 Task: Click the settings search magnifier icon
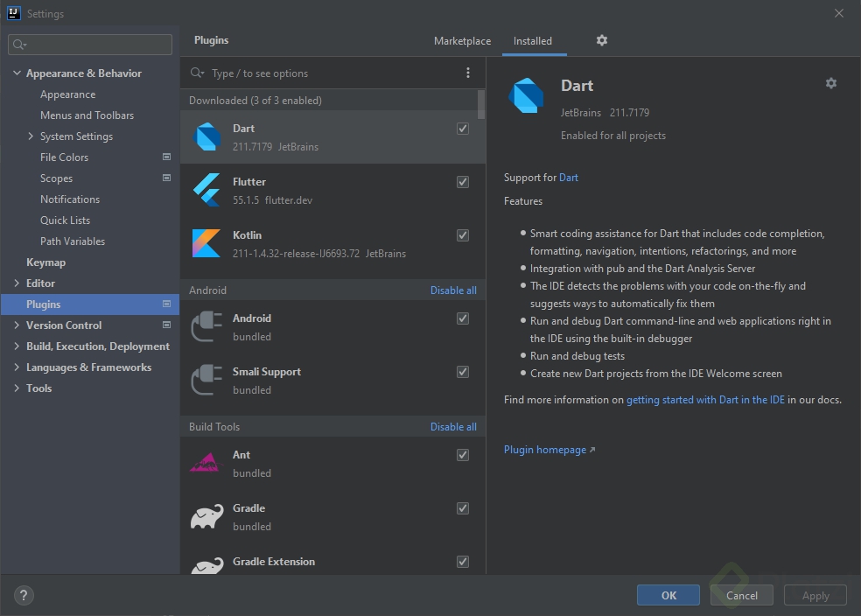(19, 45)
